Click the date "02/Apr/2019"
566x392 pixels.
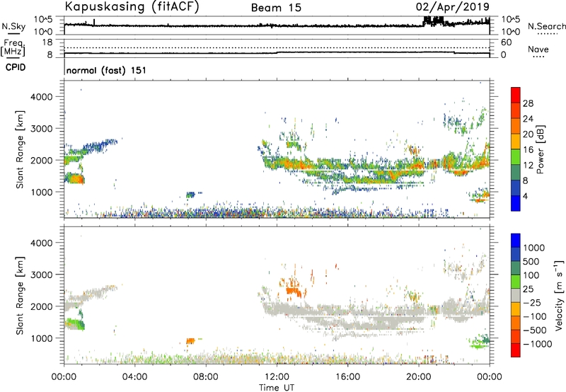point(453,7)
